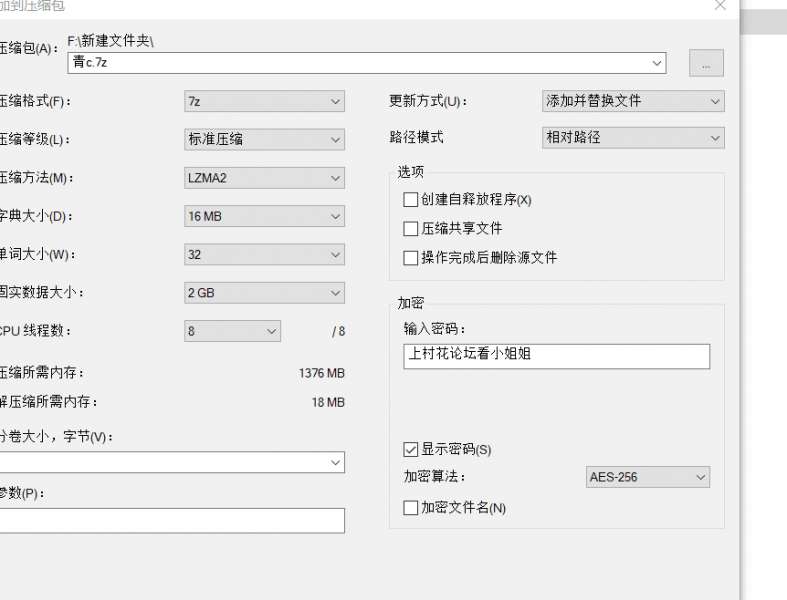Click the parameters text field
Viewport: 787px width, 600px height.
[x=170, y=520]
